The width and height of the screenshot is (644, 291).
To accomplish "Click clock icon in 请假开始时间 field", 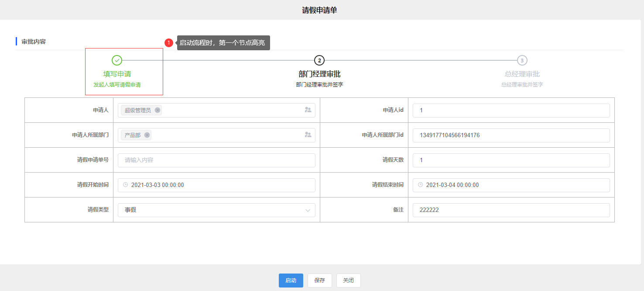I will (126, 185).
